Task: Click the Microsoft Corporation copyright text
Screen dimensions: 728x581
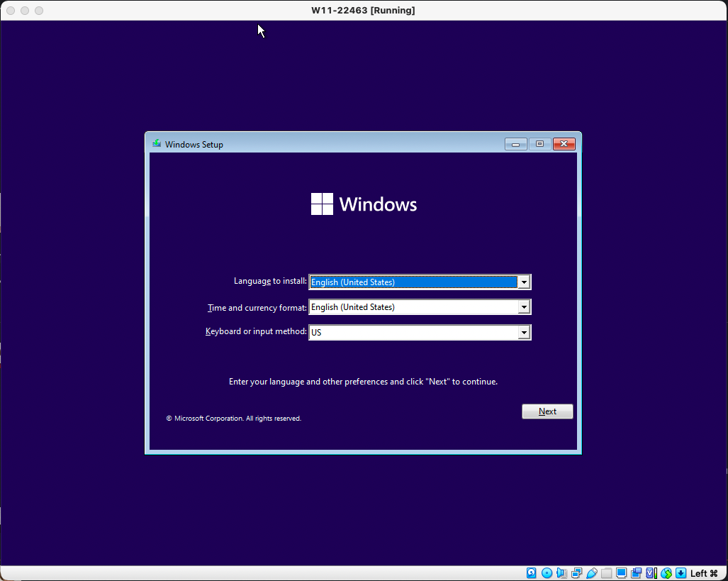Action: click(x=233, y=419)
